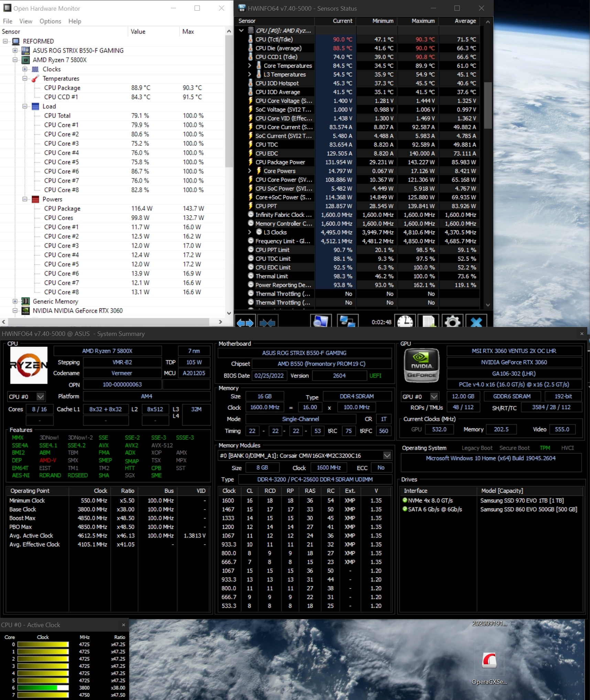Open the Options menu in Open Hardware Monitor
Screen dimensions: 590x700
coord(50,21)
